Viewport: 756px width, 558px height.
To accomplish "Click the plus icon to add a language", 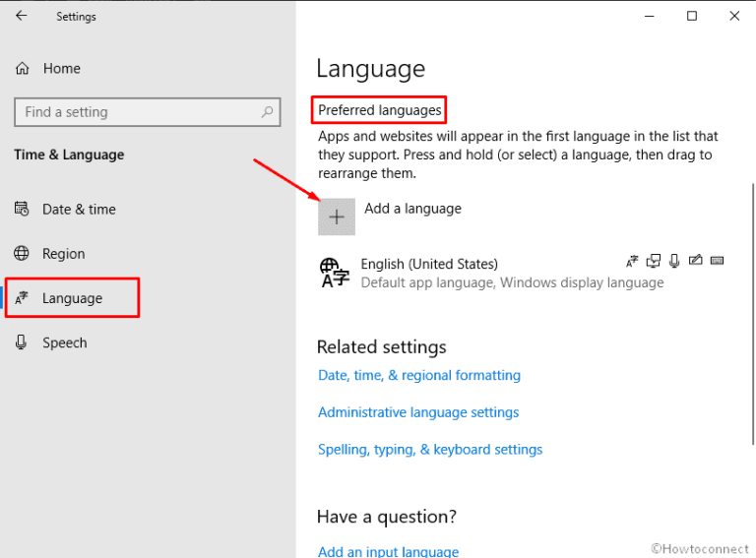I will [337, 217].
